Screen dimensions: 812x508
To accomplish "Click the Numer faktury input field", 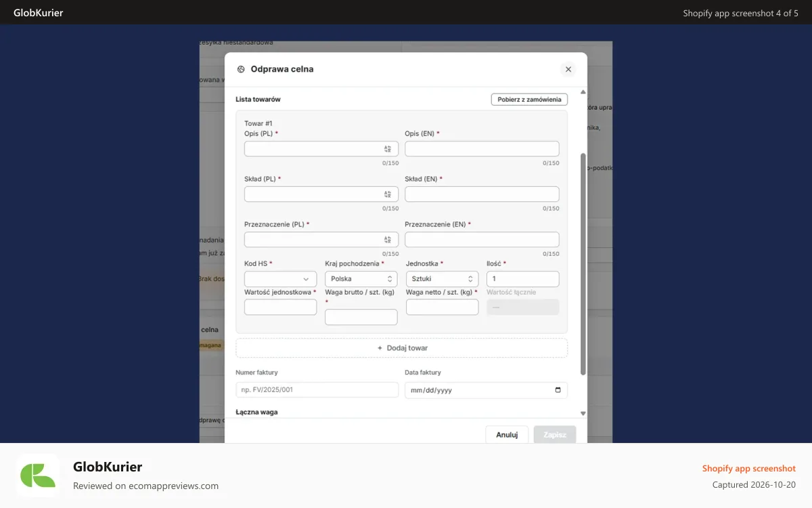I will tap(317, 390).
